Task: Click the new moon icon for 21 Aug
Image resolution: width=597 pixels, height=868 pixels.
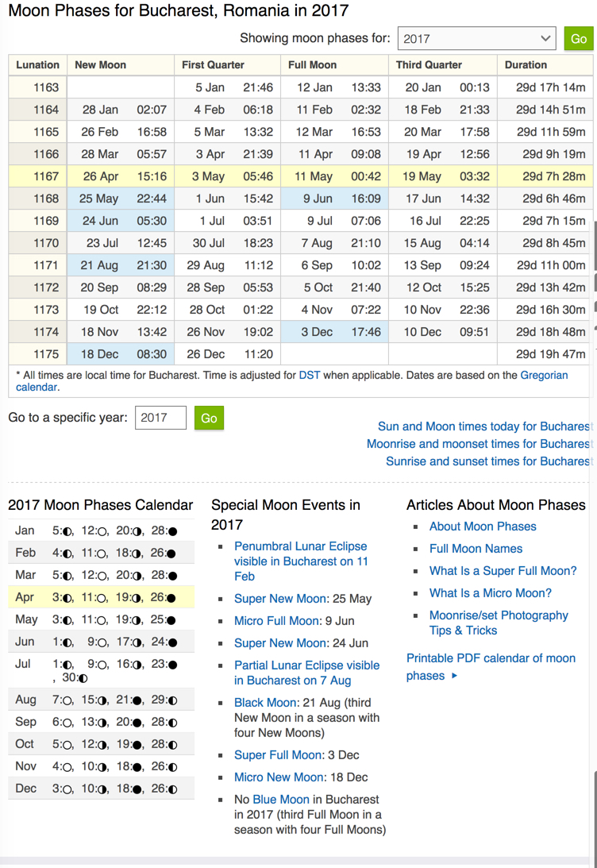Action: pos(137,700)
